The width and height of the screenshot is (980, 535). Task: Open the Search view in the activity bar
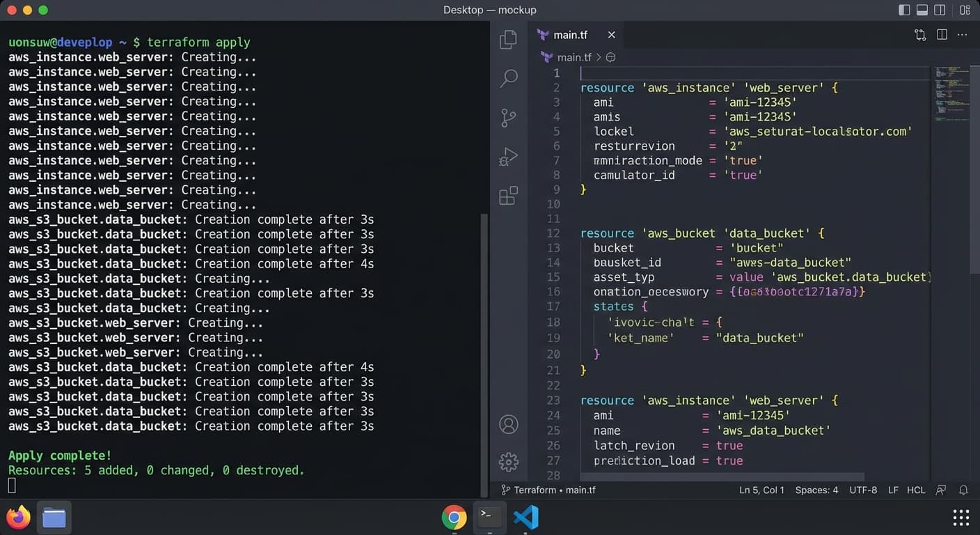pos(509,78)
